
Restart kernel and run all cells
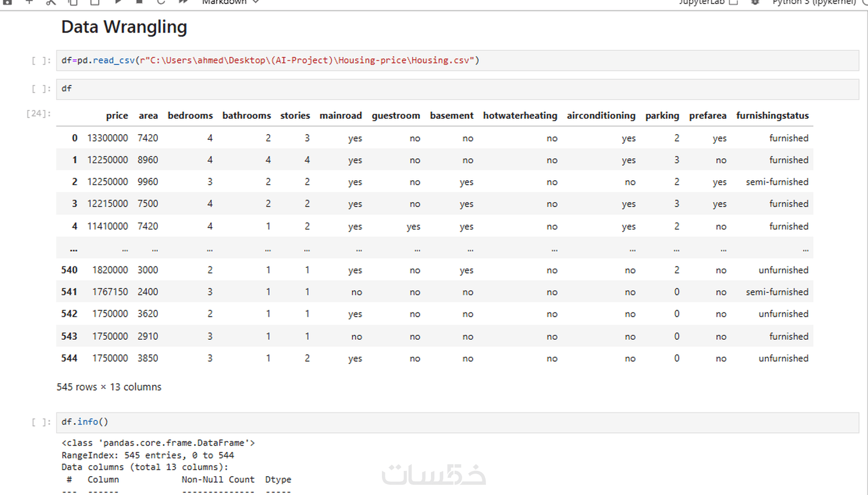tap(183, 2)
